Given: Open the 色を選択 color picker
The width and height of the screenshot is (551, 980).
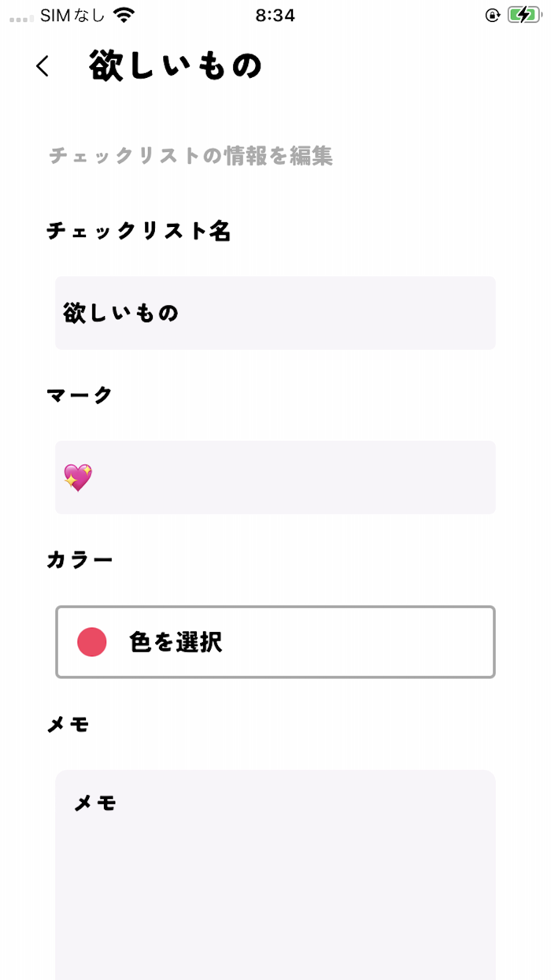Looking at the screenshot, I should [275, 642].
